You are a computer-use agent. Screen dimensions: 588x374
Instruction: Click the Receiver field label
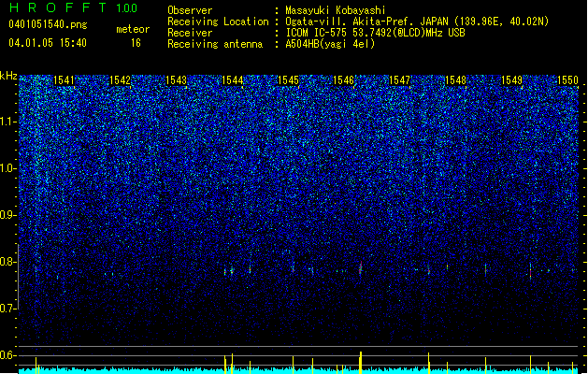190,33
